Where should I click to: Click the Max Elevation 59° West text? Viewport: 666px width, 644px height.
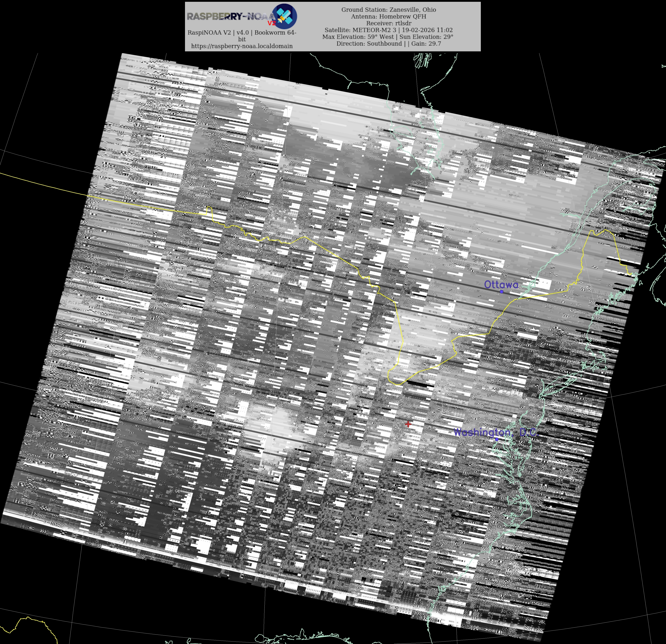point(358,37)
